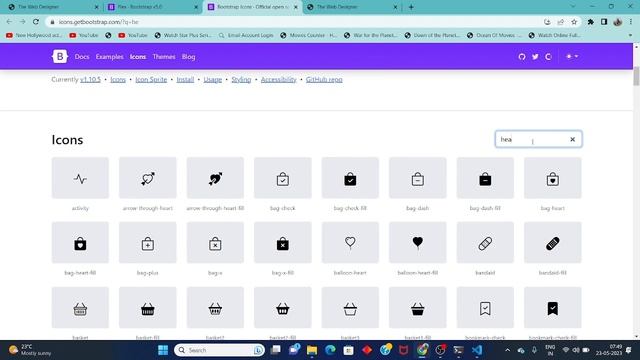Open File Explorer from the taskbar
The image size is (640, 360).
(312, 350)
